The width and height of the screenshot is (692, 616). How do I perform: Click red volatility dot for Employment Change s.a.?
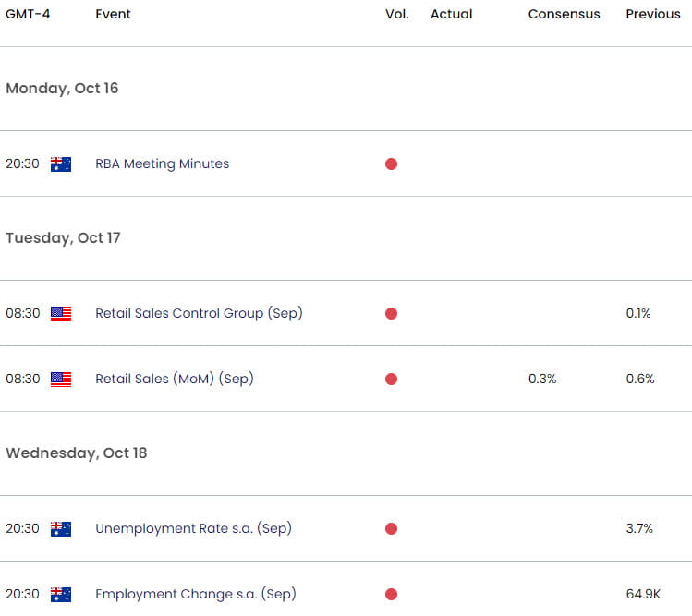point(391,595)
